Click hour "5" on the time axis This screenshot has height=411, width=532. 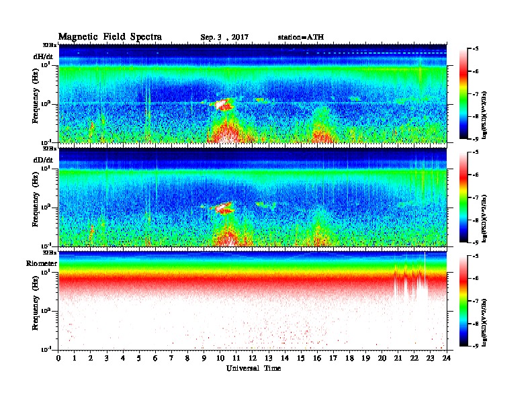(x=139, y=359)
